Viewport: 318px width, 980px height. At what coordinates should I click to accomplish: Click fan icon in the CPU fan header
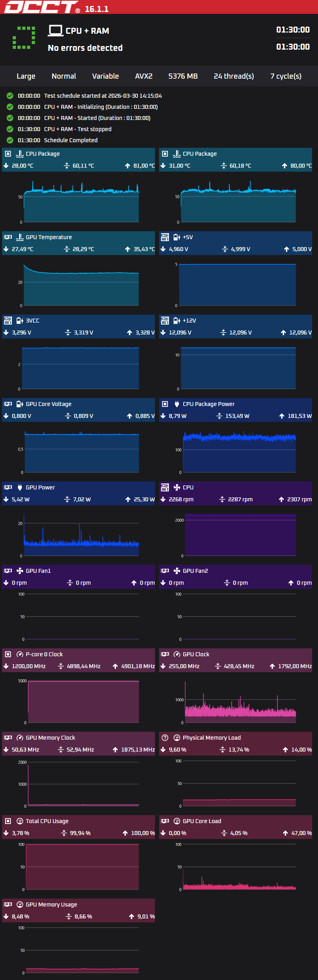coord(177,487)
